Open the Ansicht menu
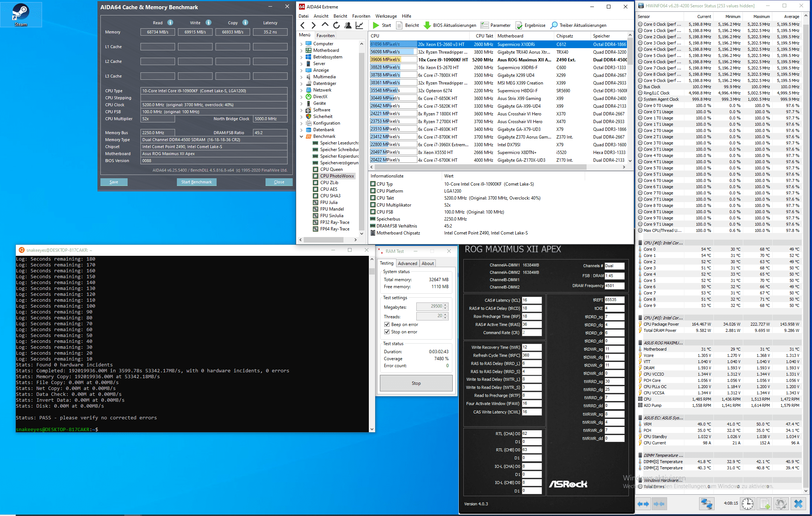 [321, 16]
